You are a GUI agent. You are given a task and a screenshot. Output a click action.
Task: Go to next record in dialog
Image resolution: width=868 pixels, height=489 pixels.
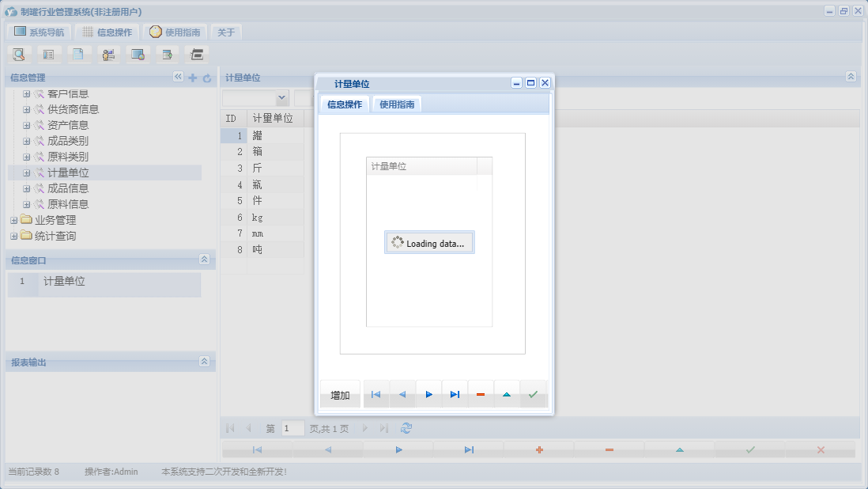[x=428, y=394]
